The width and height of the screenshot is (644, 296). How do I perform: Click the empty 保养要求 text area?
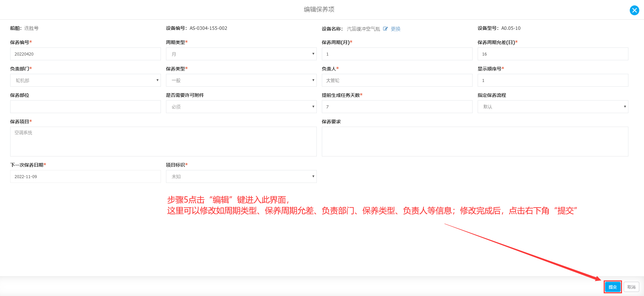pyautogui.click(x=475, y=142)
